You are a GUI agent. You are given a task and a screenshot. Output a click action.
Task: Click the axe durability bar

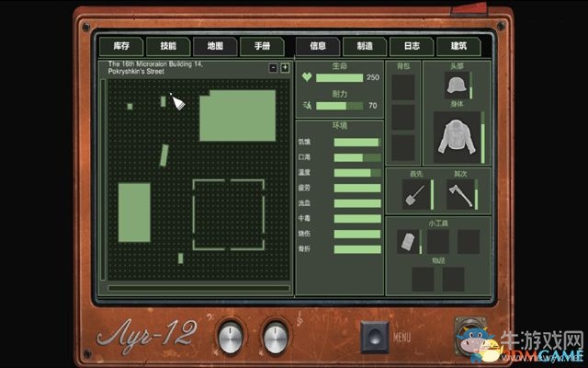tap(476, 194)
